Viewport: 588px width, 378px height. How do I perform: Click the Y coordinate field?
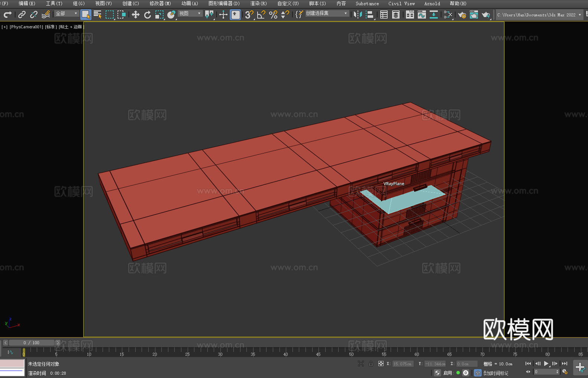tap(435, 364)
